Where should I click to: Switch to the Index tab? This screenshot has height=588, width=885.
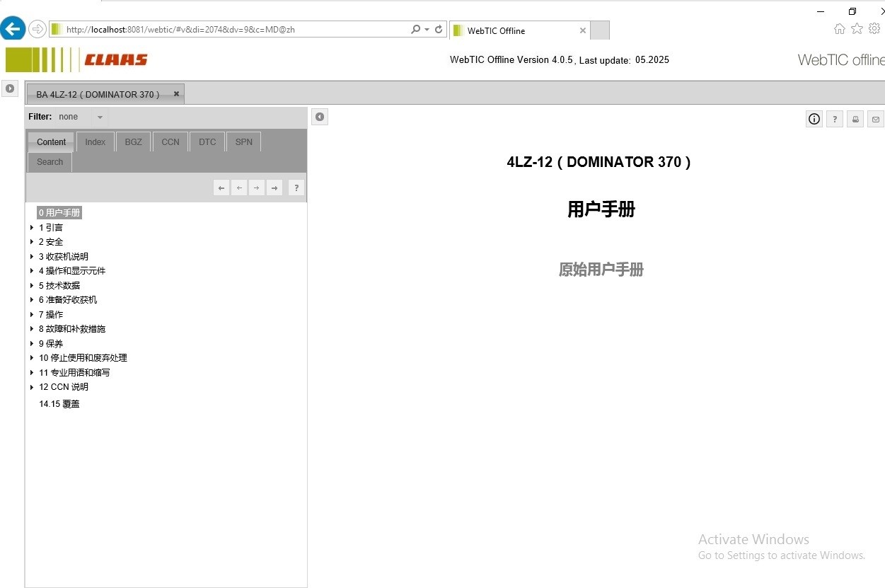[x=95, y=142]
